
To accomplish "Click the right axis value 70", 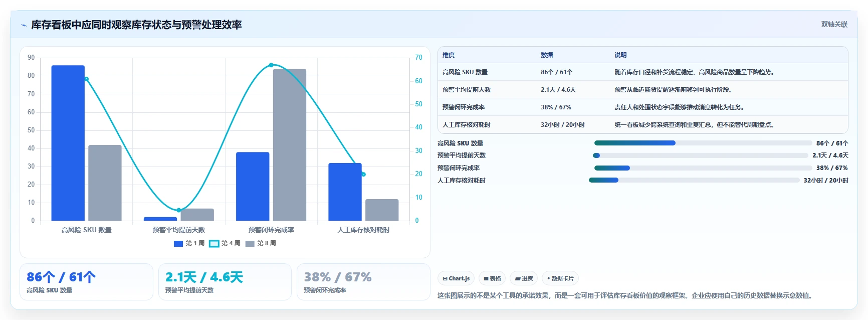I will [418, 58].
